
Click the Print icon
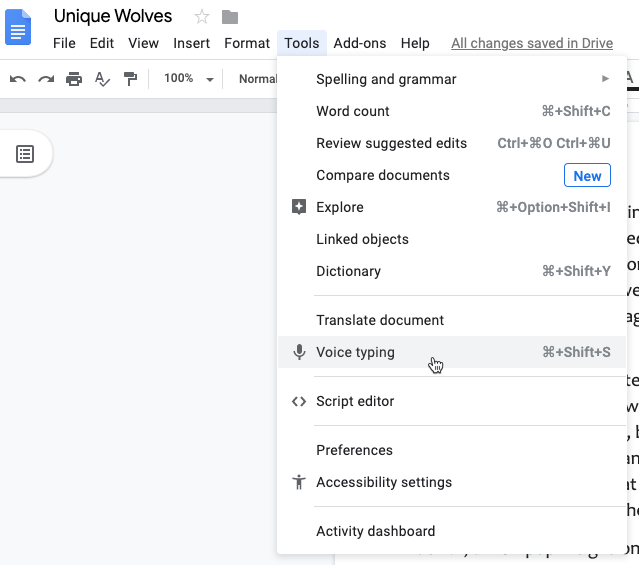74,78
